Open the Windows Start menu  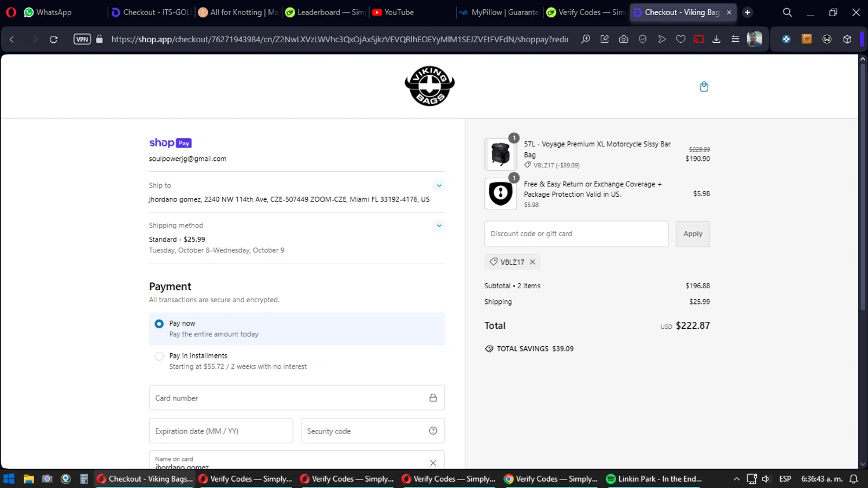coord(9,479)
